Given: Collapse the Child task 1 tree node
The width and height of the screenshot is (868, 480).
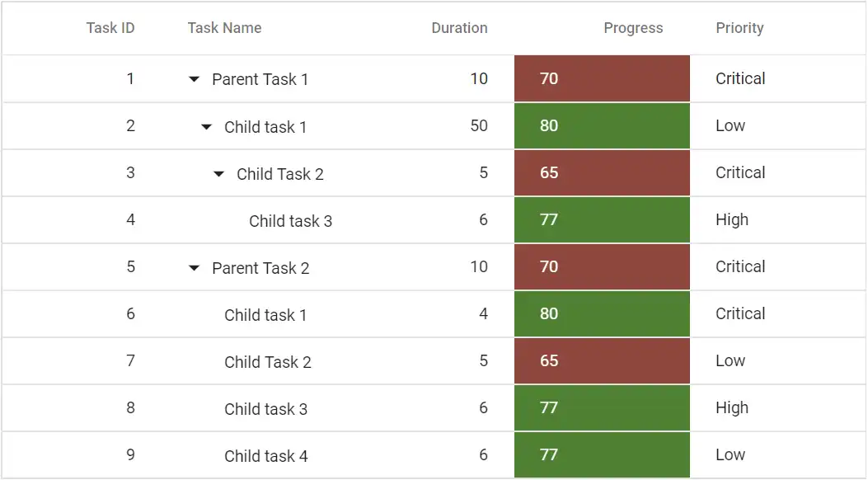Looking at the screenshot, I should pos(206,126).
